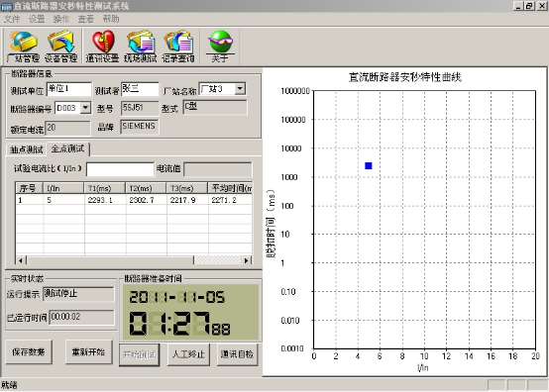549x392 pixels.
Task: Open the 记录查询 record query icon
Action: 178,47
